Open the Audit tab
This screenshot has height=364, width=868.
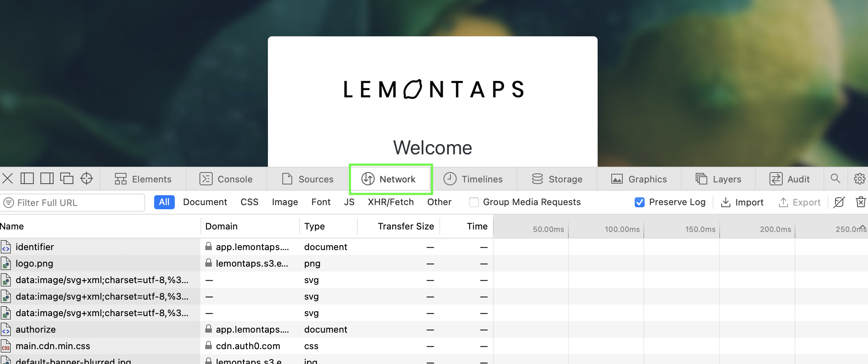[790, 179]
